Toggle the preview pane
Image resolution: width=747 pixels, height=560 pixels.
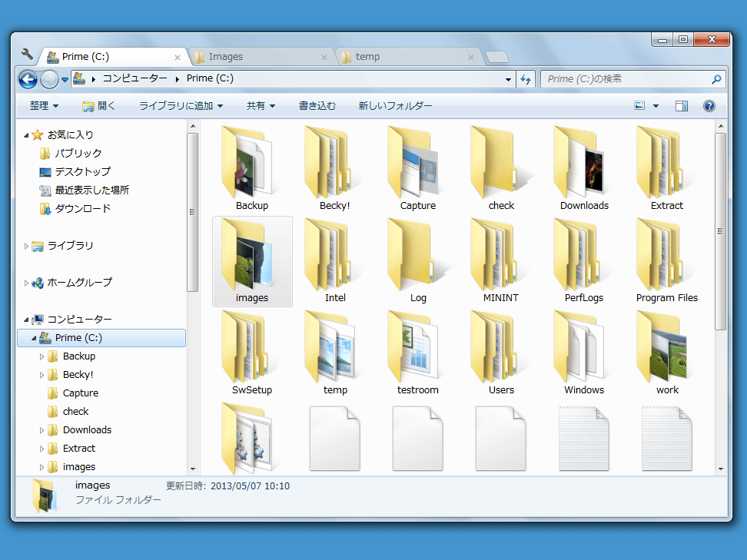(682, 106)
